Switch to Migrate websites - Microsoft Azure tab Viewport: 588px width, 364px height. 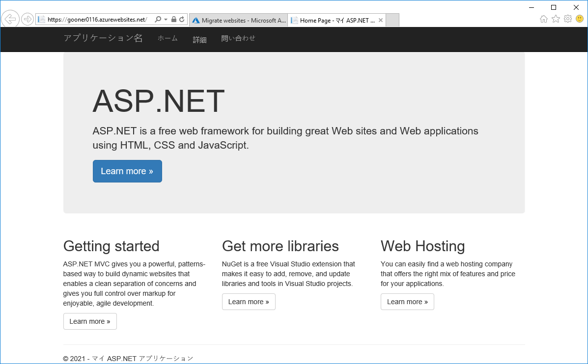[x=239, y=20]
